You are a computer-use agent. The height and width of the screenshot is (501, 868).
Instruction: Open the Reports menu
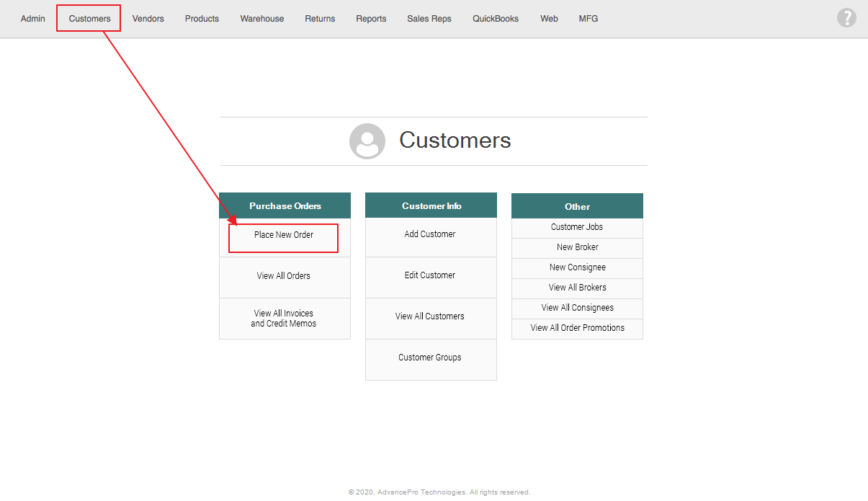point(371,19)
